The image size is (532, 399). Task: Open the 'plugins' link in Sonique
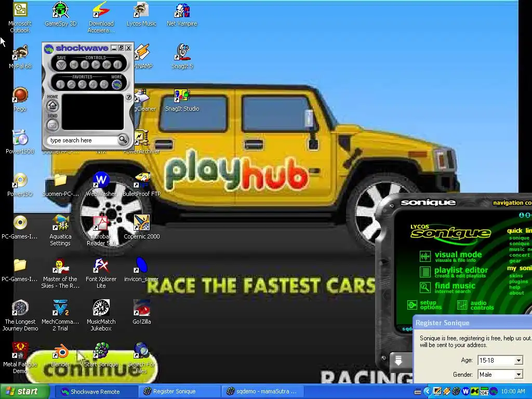pos(518,282)
